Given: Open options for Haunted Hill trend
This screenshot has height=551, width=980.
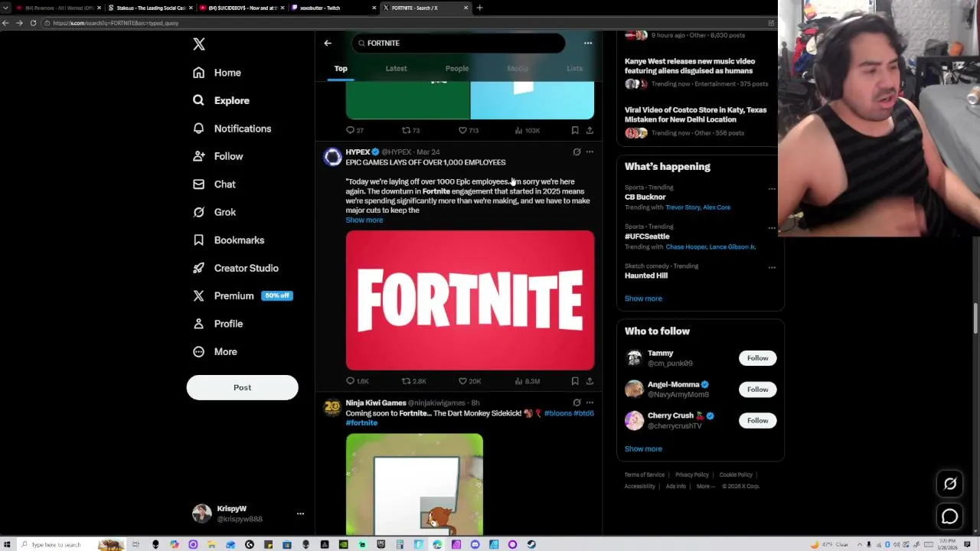Looking at the screenshot, I should [772, 267].
